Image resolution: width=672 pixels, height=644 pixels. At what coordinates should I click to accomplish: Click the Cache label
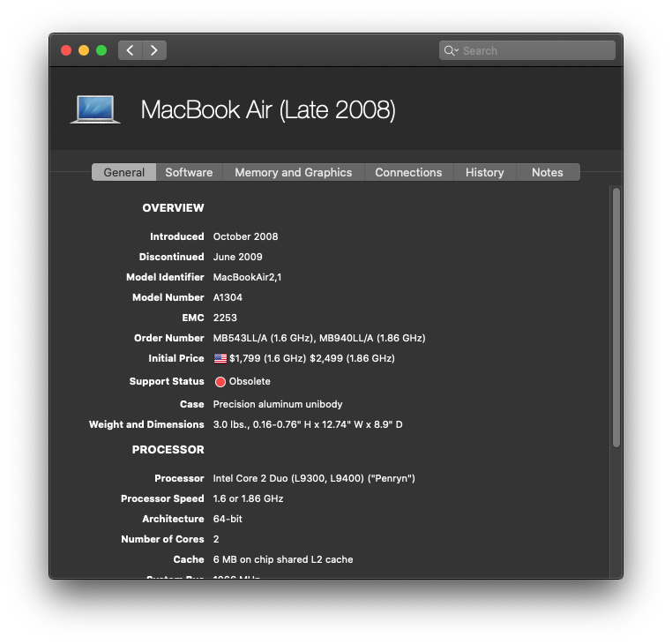point(189,559)
